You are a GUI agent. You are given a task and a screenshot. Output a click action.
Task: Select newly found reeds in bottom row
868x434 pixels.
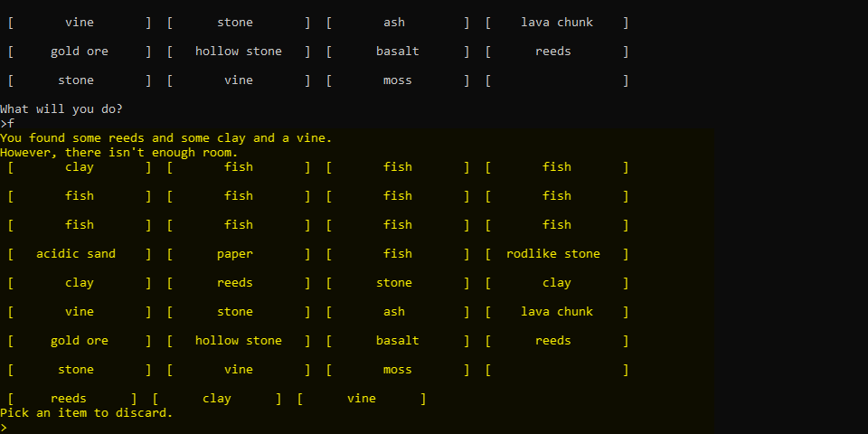(69, 399)
